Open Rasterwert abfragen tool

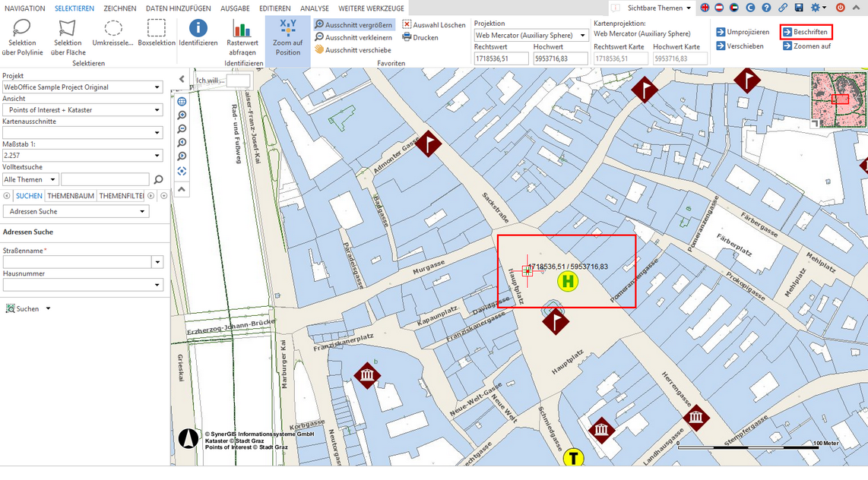242,37
